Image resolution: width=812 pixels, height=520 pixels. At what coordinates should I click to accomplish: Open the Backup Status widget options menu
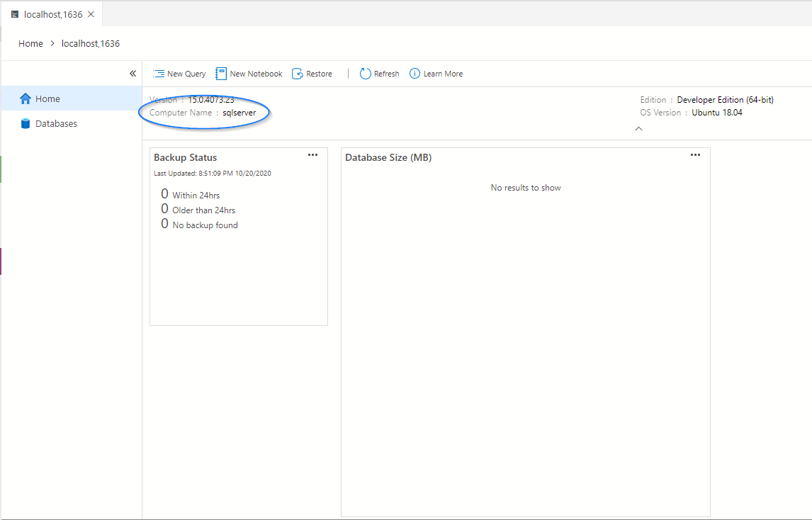point(312,154)
